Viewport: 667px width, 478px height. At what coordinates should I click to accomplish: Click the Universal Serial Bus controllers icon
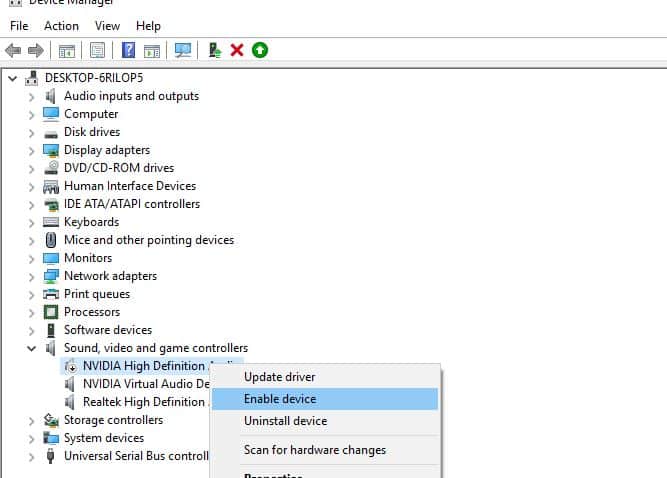(x=50, y=456)
